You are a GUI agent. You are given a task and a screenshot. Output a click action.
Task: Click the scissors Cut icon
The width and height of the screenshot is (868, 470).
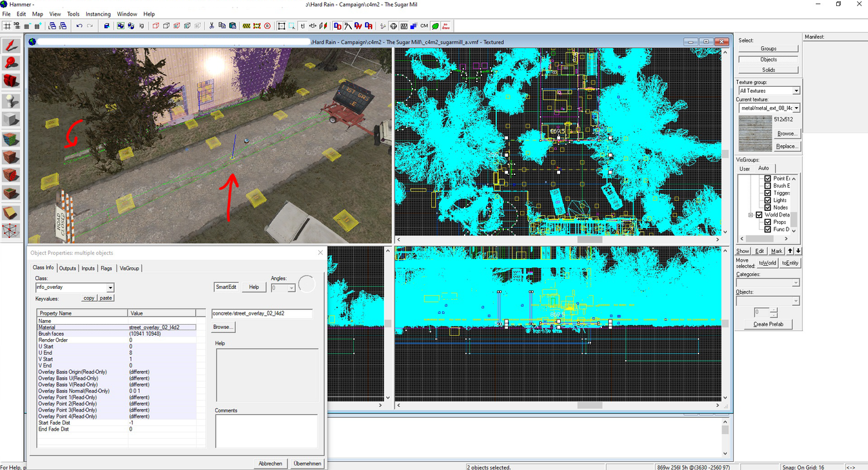[x=212, y=26]
